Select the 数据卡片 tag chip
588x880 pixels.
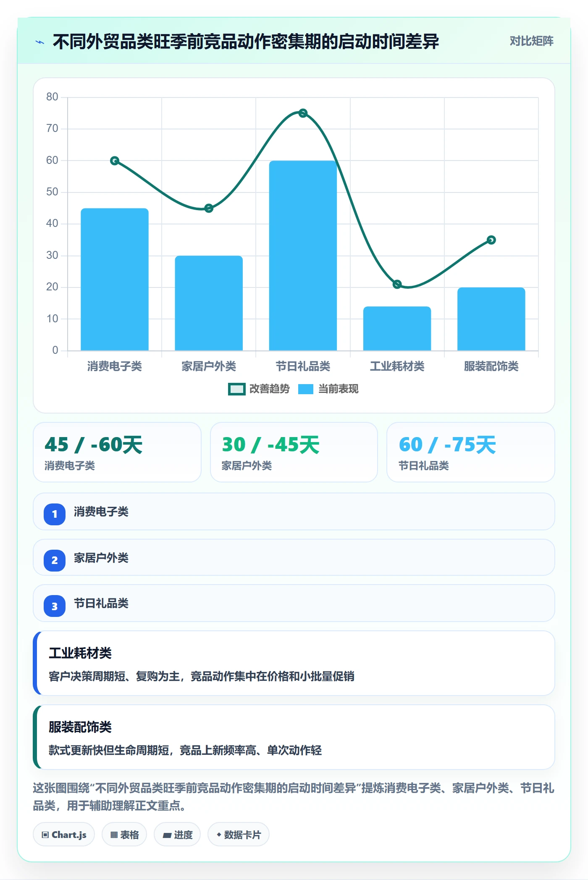point(239,835)
